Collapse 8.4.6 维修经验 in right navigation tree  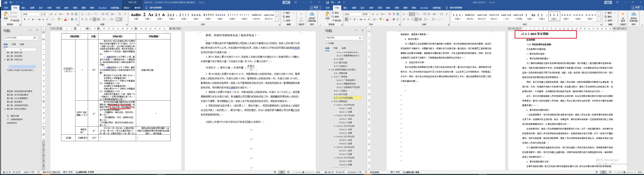tap(332, 101)
